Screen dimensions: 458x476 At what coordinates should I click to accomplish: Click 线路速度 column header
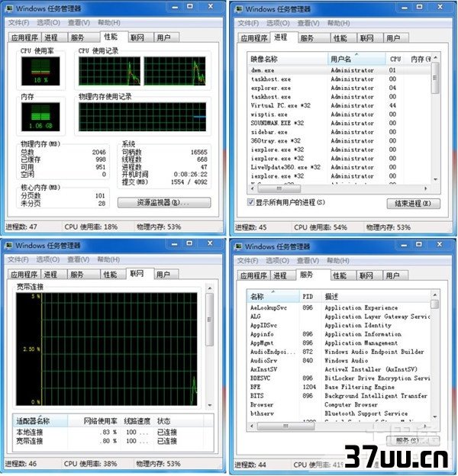[x=137, y=421]
